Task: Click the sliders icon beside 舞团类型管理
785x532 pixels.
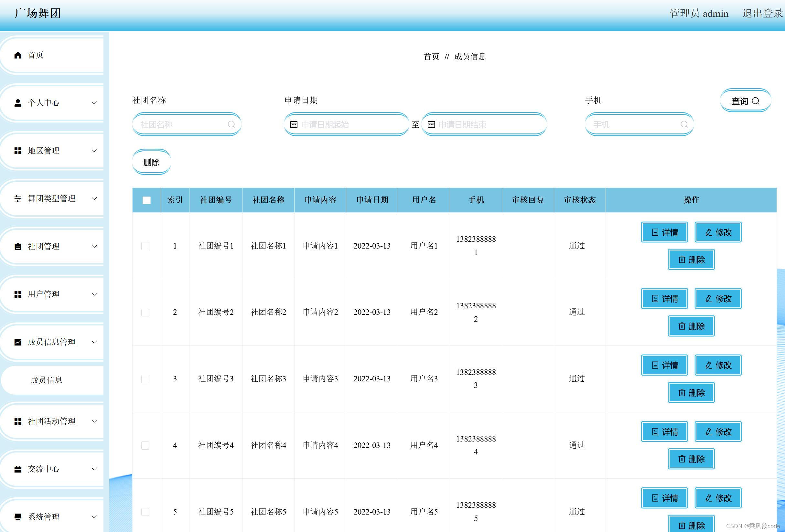Action: [x=18, y=199]
